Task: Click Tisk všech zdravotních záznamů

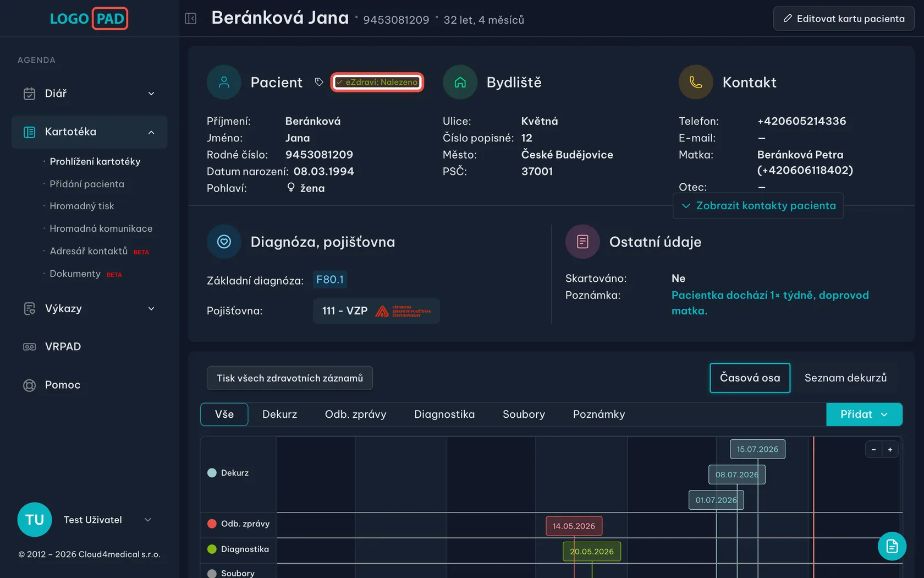Action: pyautogui.click(x=290, y=378)
